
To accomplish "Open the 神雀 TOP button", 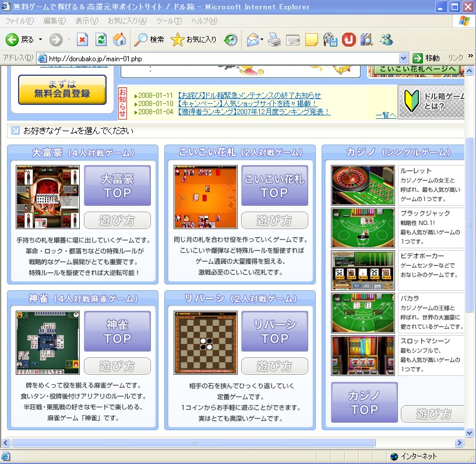I will pos(117,331).
